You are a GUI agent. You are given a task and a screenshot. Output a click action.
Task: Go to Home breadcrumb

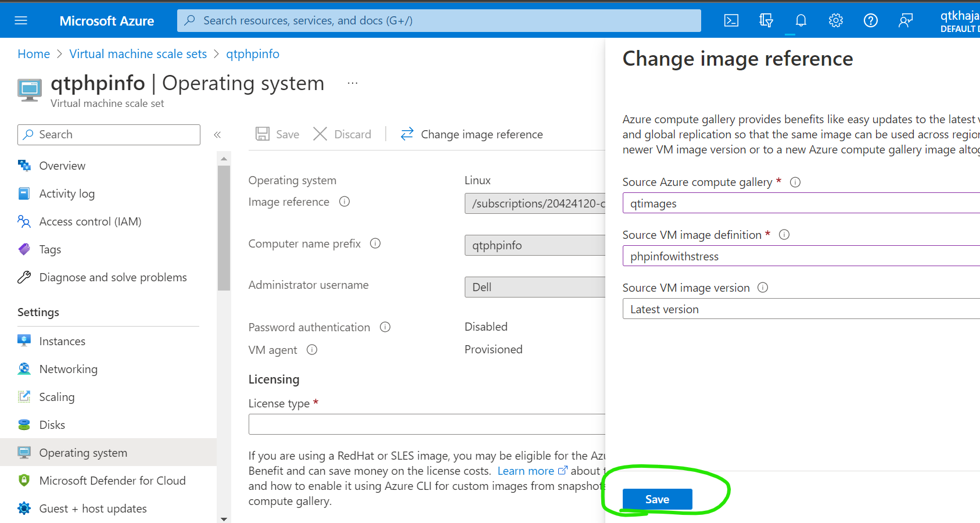point(34,54)
